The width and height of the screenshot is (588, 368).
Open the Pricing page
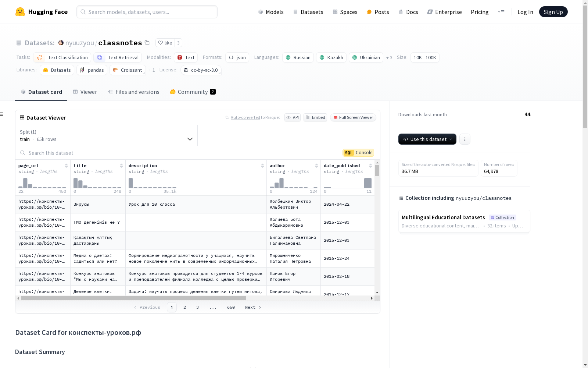pos(480,12)
